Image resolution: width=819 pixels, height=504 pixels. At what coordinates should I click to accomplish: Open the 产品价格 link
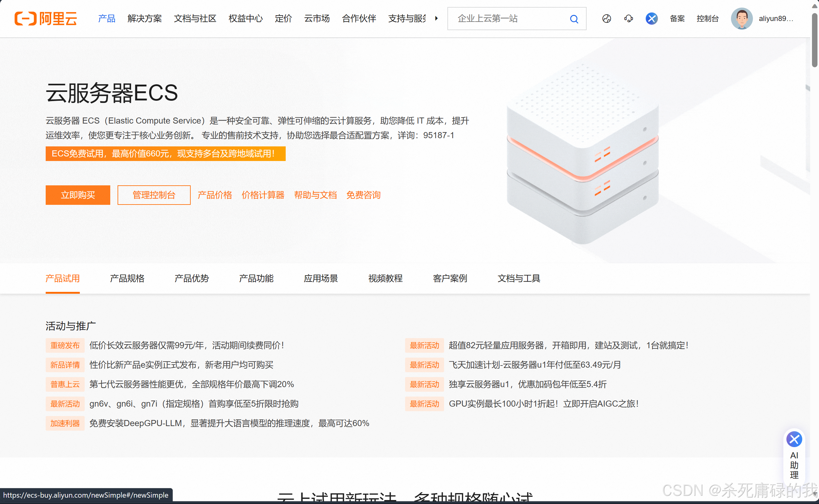pyautogui.click(x=214, y=195)
